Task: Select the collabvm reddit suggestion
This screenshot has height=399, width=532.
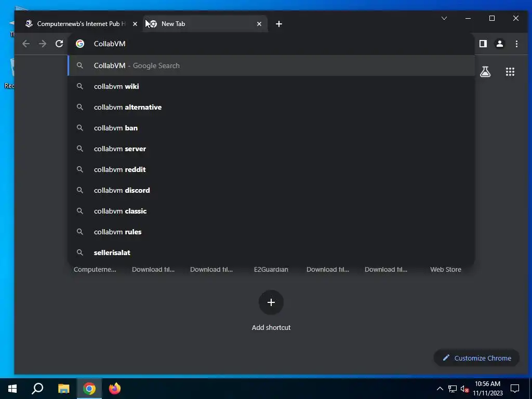Action: 271,169
